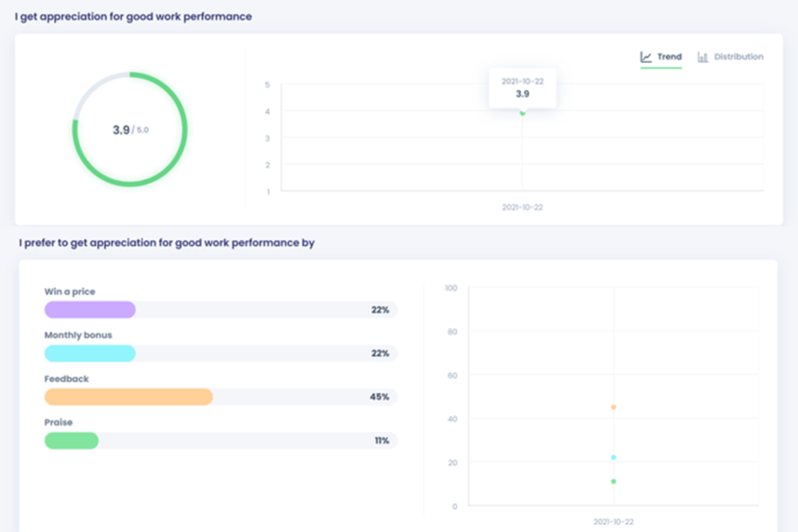Click the orange dot near 45 on chart
798x532 pixels.
click(x=614, y=407)
